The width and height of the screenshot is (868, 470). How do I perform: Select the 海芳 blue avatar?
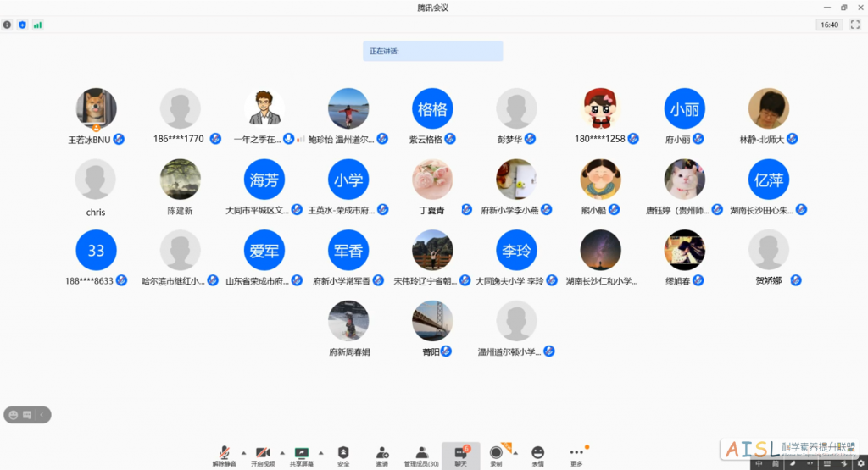(264, 180)
